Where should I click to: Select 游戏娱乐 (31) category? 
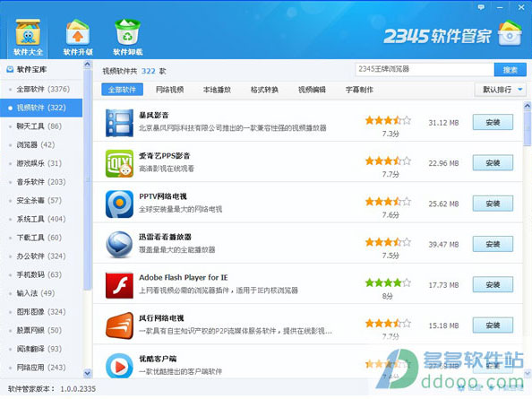coord(41,163)
